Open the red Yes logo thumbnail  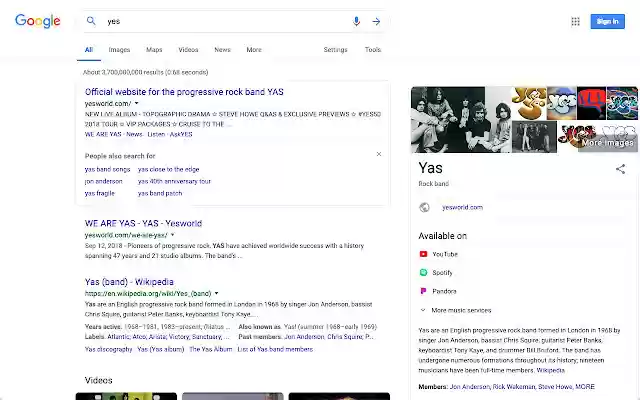[591, 103]
